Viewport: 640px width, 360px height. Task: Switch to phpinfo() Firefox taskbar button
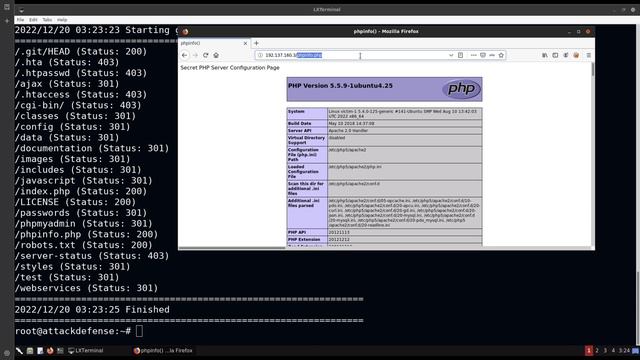tap(163, 351)
